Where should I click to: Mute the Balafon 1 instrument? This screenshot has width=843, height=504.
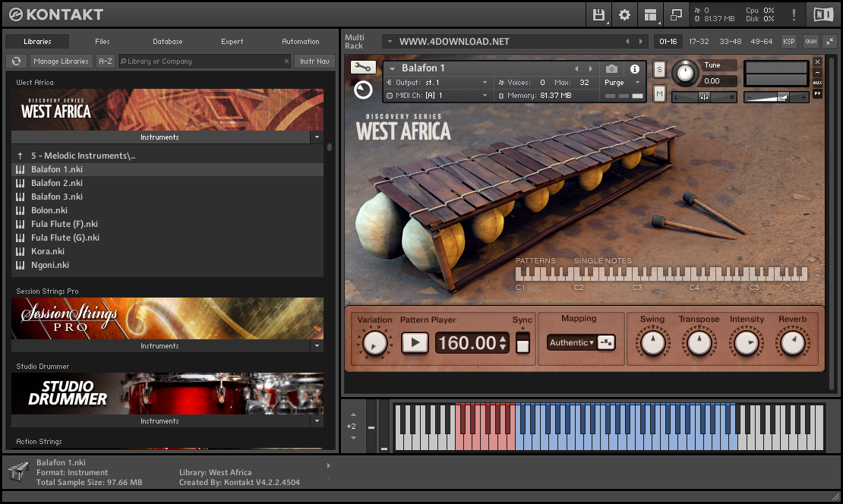658,93
